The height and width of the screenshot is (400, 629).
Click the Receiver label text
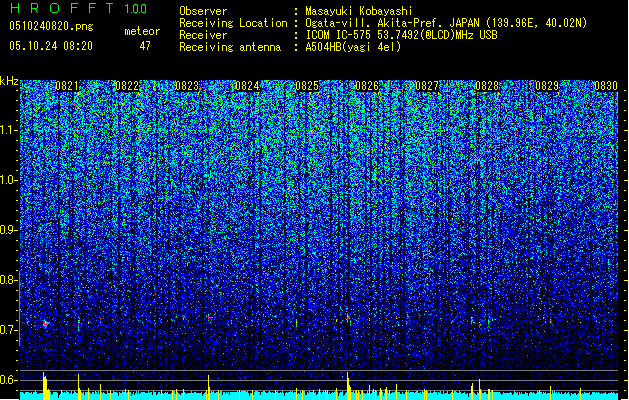pos(203,35)
